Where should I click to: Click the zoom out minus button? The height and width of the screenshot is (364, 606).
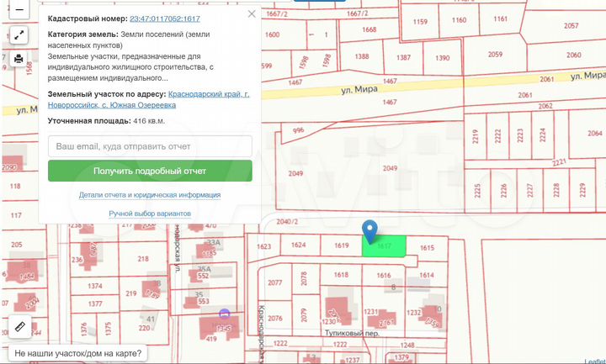click(x=19, y=12)
